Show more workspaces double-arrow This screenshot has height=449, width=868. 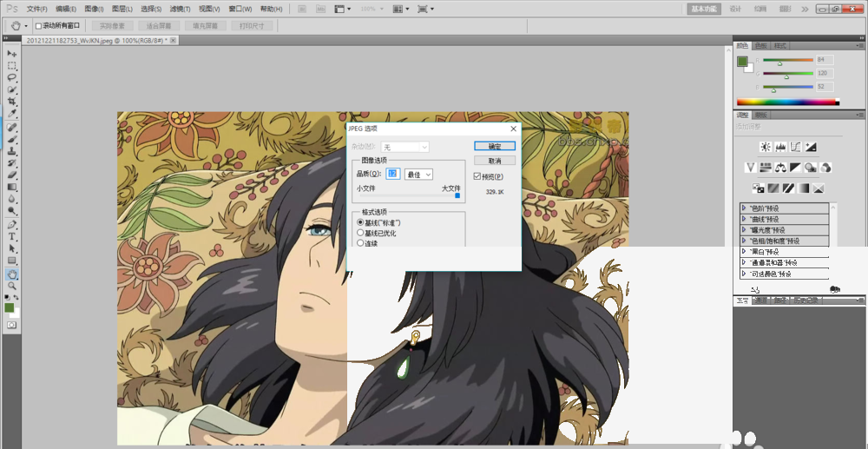click(805, 9)
